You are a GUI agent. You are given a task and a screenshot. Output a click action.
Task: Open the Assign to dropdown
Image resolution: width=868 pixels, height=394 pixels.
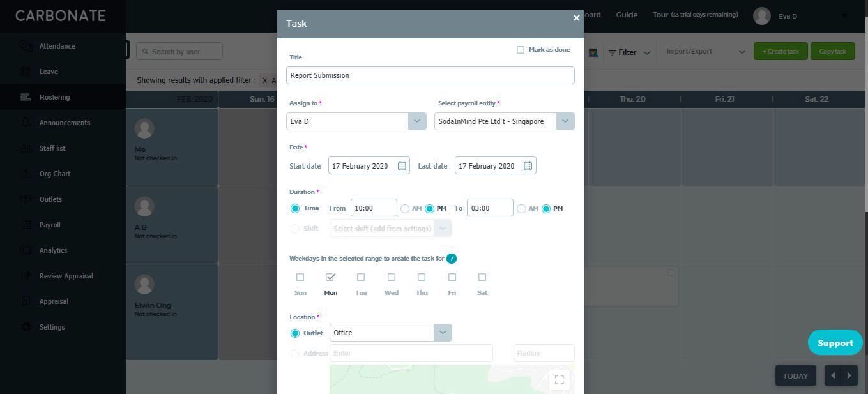click(x=356, y=121)
